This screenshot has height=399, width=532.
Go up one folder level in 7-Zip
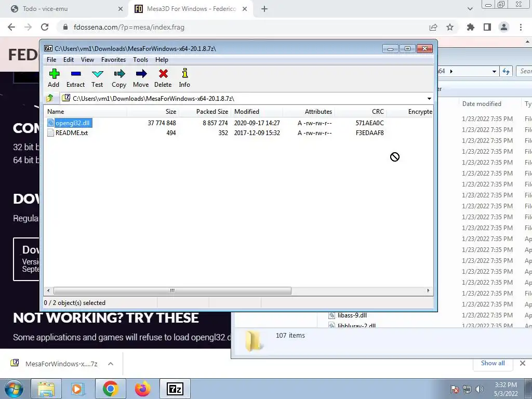point(50,98)
